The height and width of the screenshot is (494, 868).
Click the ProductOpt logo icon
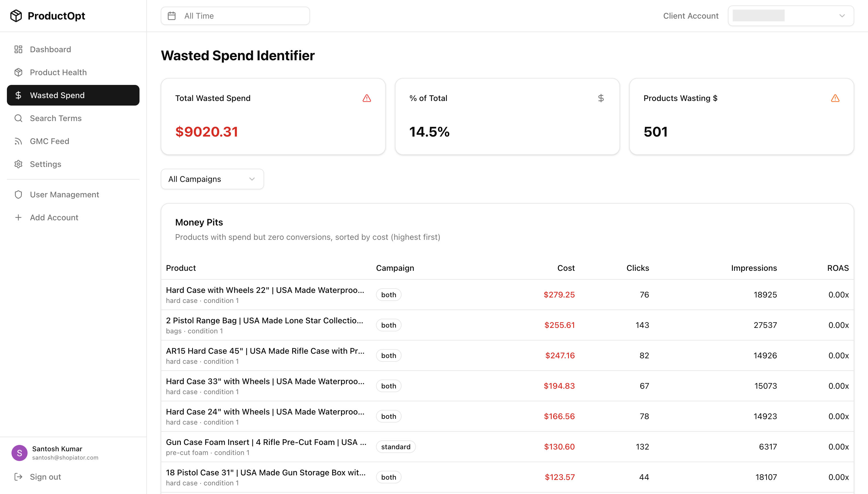click(x=16, y=15)
